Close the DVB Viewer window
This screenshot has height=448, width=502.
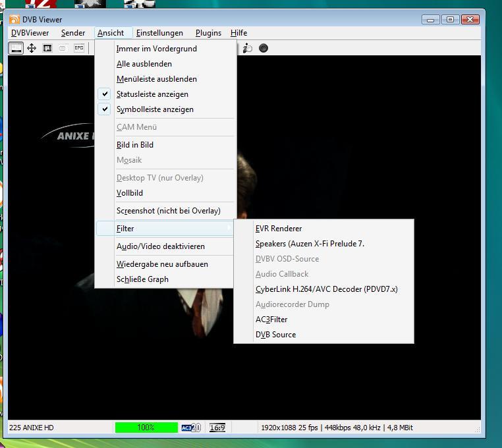tap(470, 20)
